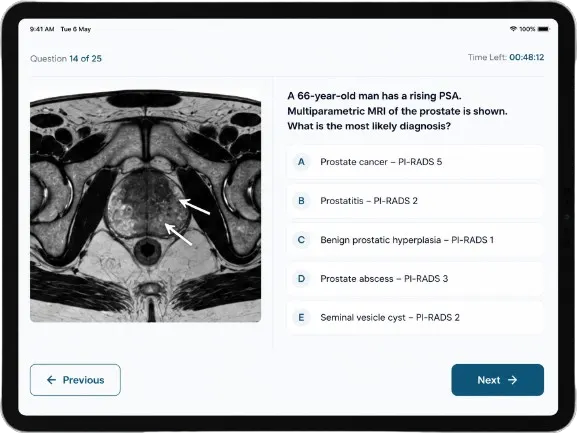This screenshot has height=433, width=577.
Task: Go to the Next question
Action: tap(498, 380)
